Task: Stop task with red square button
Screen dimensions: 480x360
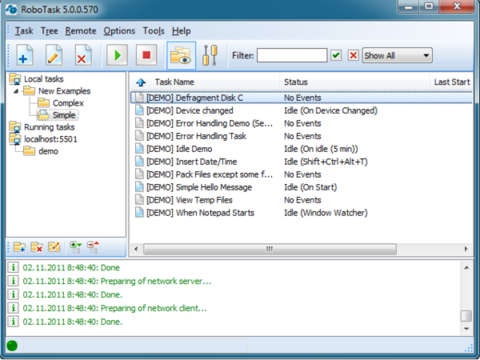Action: [146, 55]
